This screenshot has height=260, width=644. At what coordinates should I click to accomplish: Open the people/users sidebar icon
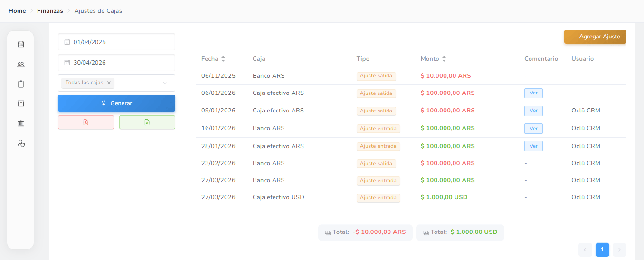pyautogui.click(x=20, y=65)
